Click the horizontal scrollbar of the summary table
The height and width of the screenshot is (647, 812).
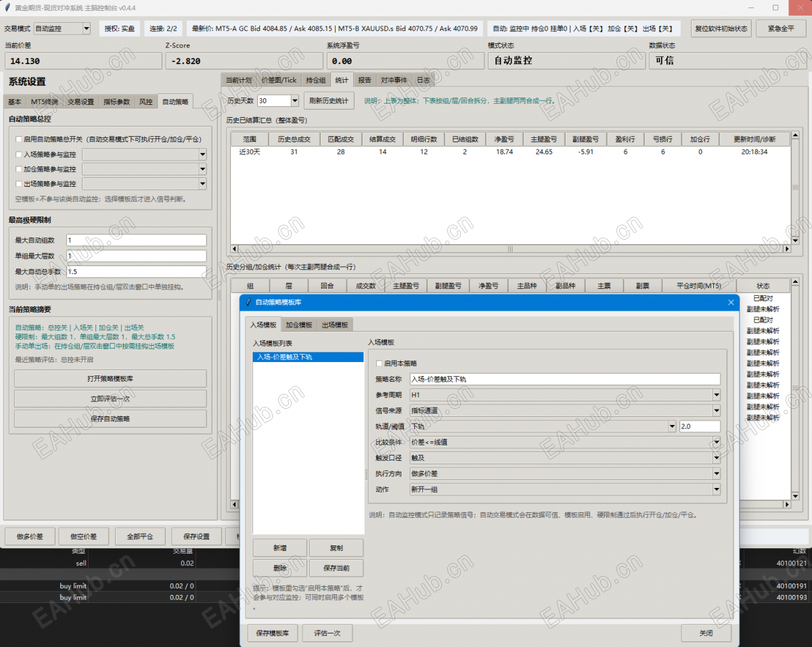click(511, 249)
